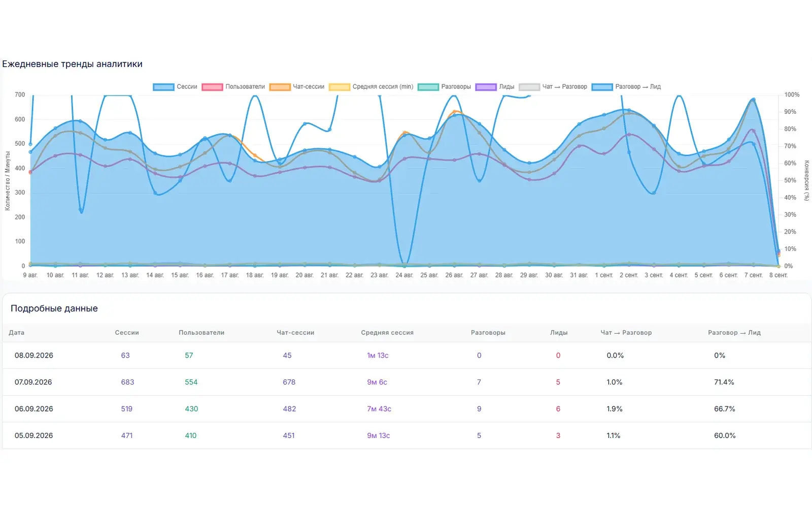Toggle the Средняя сессия (min) legend entry
Screen dimensions: 812x508
tap(371, 87)
